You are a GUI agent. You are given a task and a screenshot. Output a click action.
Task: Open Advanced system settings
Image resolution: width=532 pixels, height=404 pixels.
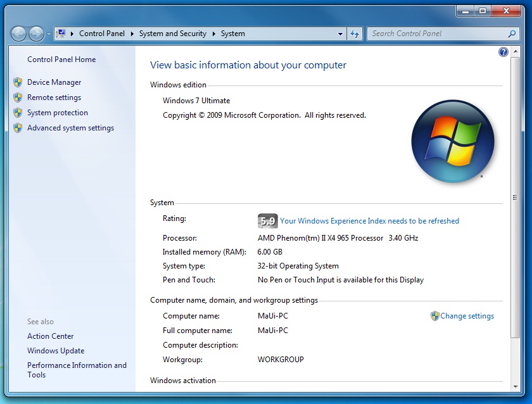[70, 128]
